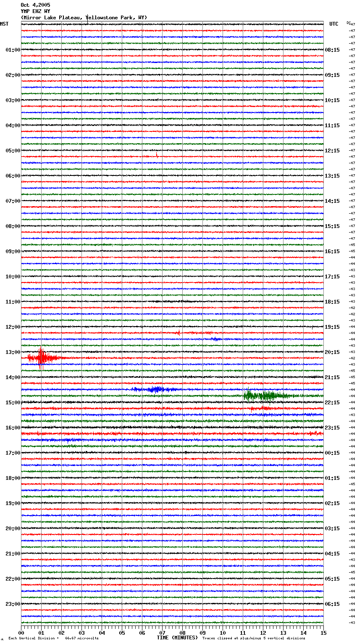The image size is (357, 644).
Task: Click the 'UTC' timezone header
Action: coord(334,24)
